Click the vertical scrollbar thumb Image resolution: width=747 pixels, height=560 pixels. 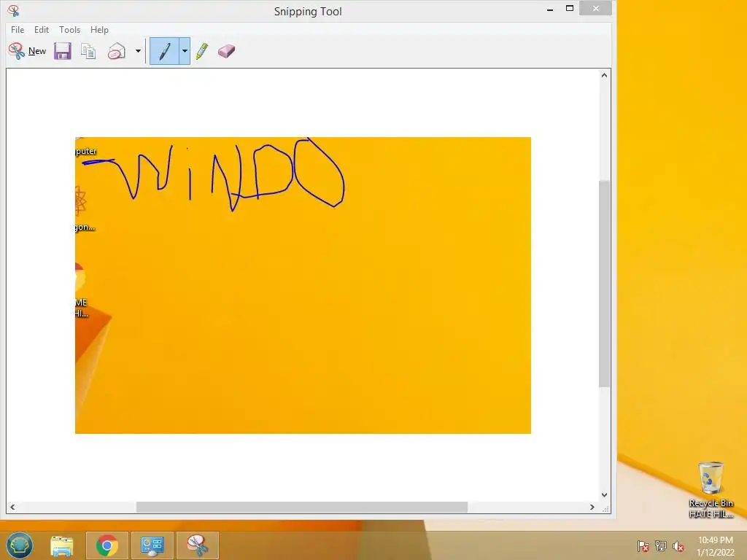[604, 284]
